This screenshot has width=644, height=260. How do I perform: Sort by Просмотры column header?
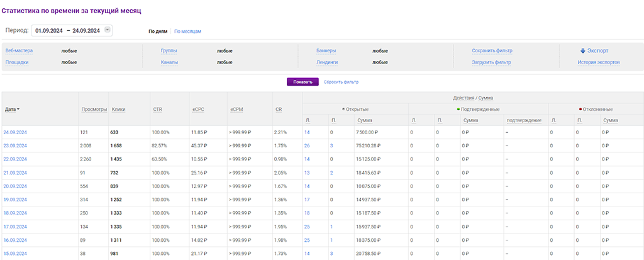(94, 109)
